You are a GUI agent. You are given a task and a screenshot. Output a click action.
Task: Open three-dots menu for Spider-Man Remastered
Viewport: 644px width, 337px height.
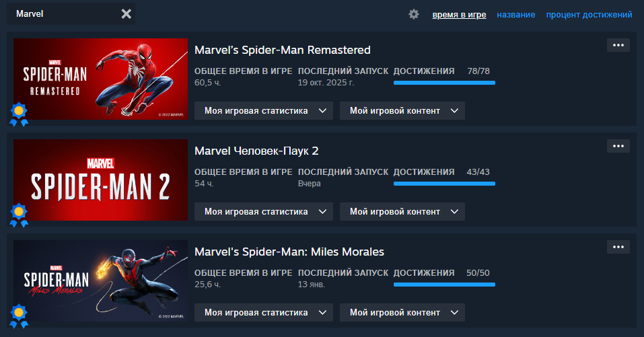[618, 46]
